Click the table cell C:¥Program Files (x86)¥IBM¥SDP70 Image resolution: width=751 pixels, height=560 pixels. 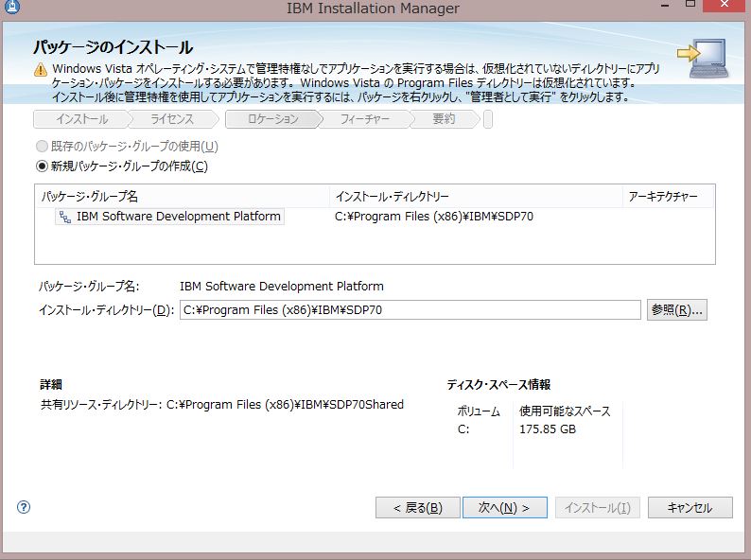point(434,217)
